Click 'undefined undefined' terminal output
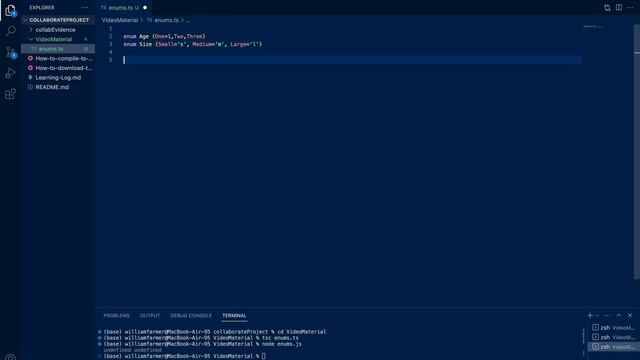 pyautogui.click(x=132, y=350)
